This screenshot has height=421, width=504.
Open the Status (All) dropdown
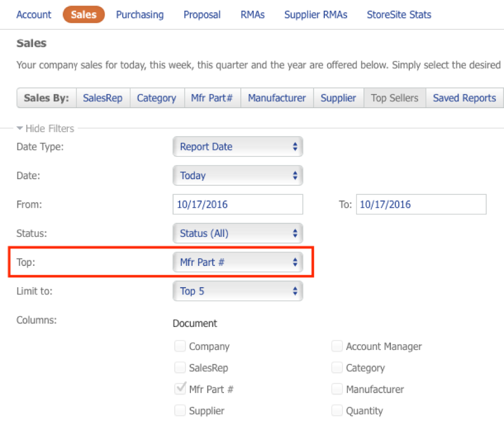coord(238,233)
